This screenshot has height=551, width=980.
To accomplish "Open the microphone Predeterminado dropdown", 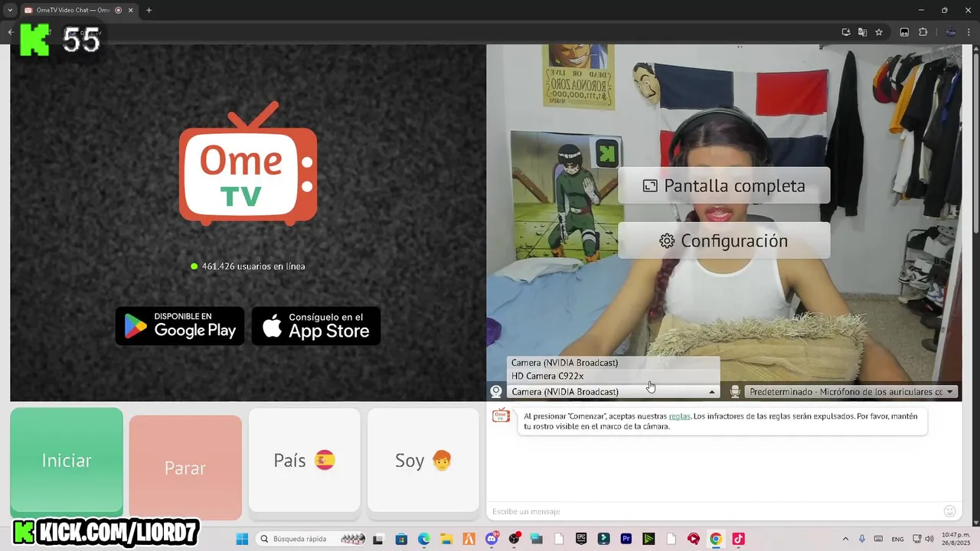I will pyautogui.click(x=852, y=392).
